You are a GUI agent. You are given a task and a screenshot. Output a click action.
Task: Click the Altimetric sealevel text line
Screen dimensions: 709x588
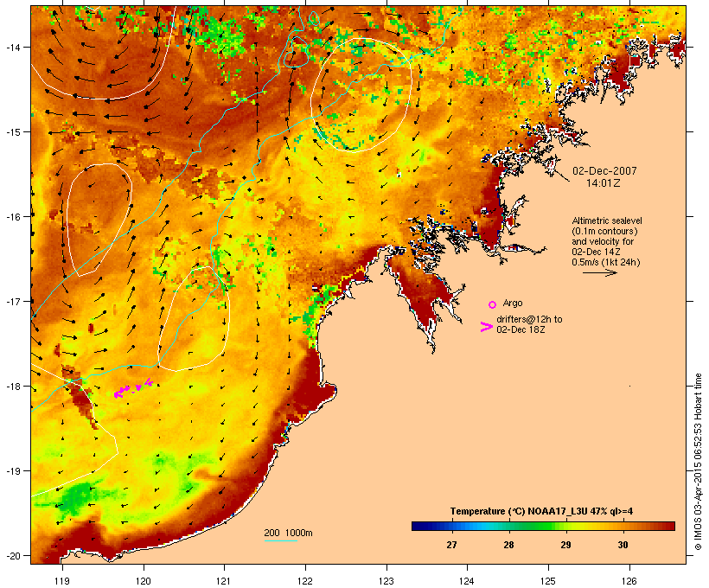click(x=607, y=220)
